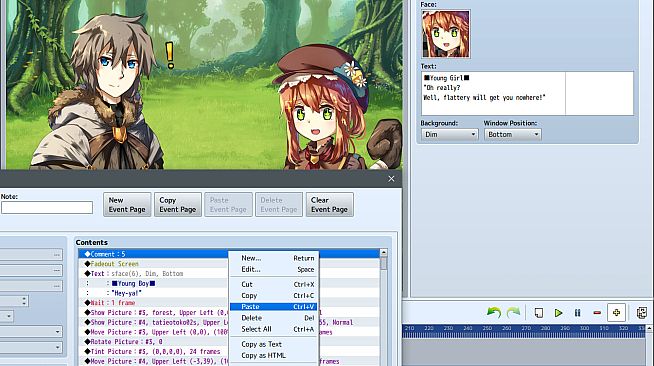Choose Edit... from the context menu

click(x=274, y=269)
